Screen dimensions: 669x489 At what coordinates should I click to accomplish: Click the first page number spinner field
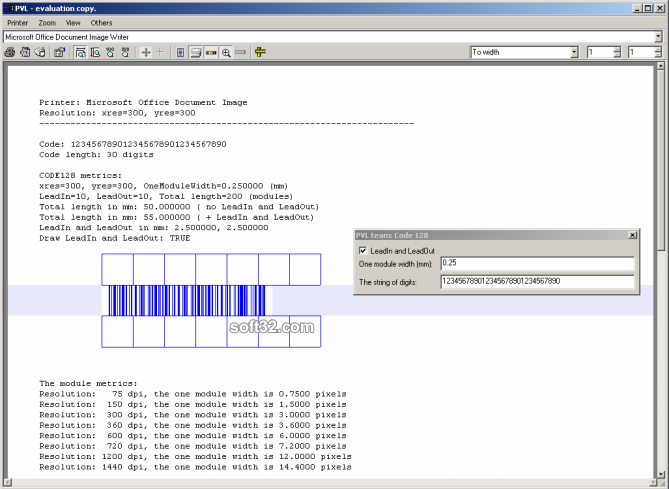pos(600,52)
